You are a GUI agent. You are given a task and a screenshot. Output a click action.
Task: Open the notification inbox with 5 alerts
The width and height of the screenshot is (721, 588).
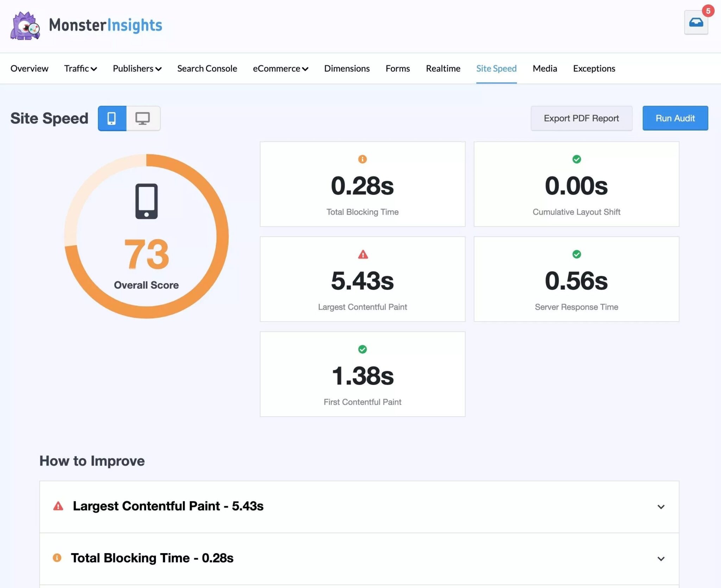tap(696, 22)
